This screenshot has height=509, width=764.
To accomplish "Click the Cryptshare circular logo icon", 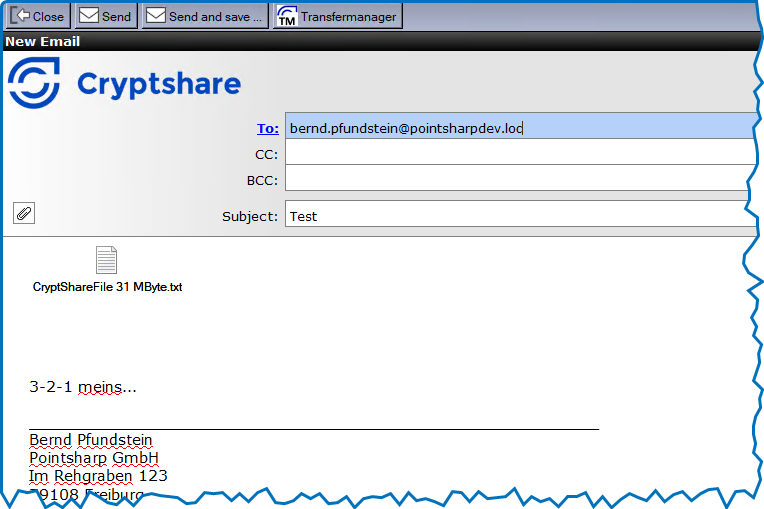I will pos(36,83).
